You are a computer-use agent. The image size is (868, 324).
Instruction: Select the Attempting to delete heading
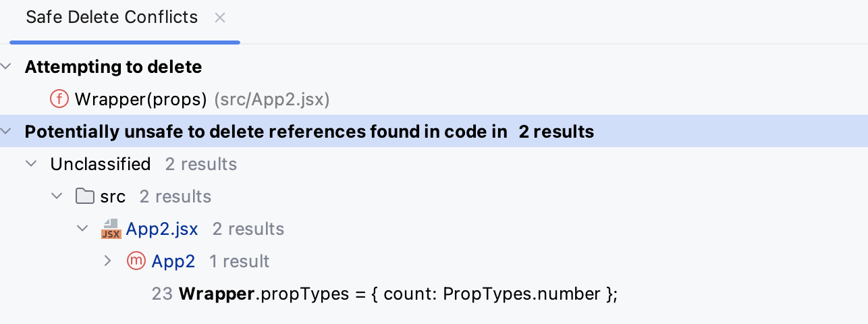tap(113, 67)
